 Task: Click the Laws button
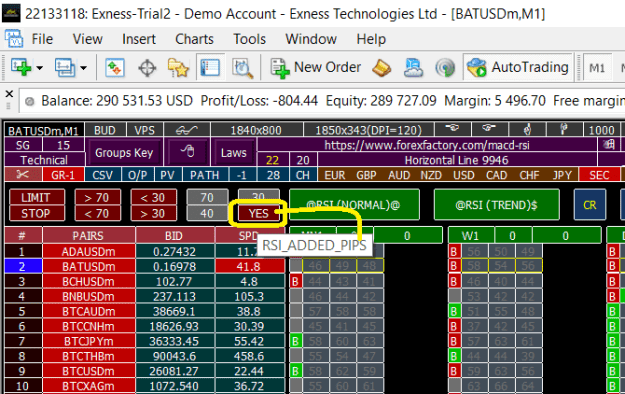point(234,152)
